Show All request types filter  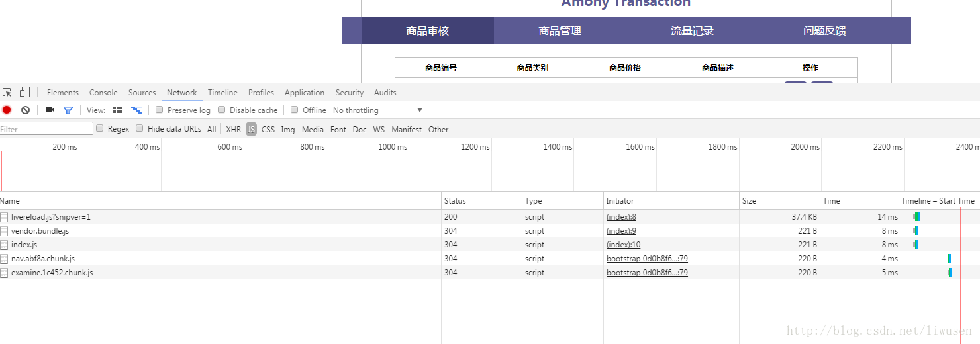click(x=211, y=130)
